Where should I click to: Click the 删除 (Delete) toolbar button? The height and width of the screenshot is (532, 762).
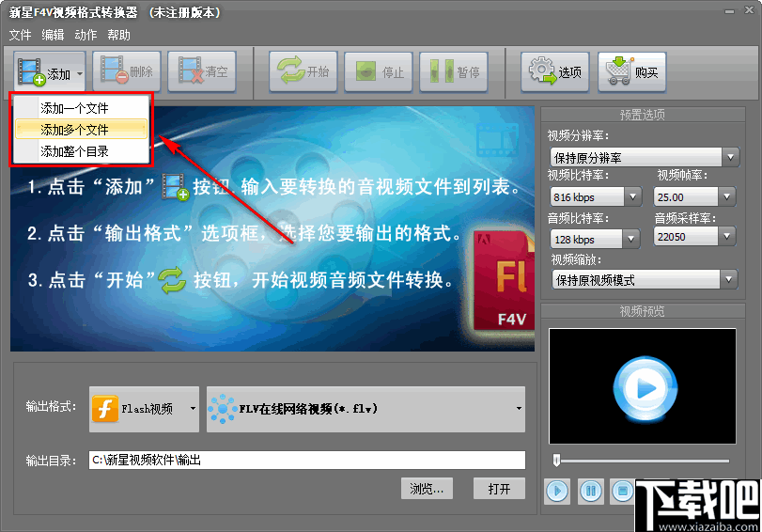(x=126, y=71)
